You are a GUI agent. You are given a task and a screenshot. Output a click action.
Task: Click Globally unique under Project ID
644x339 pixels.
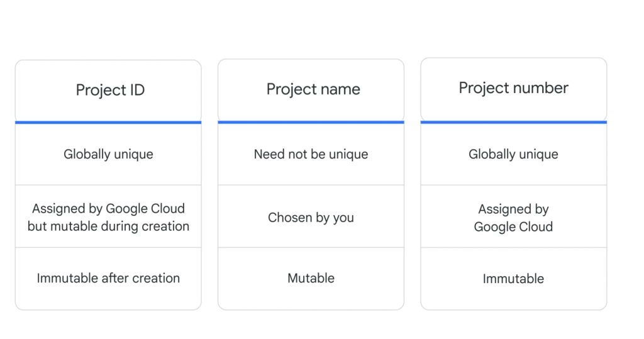pos(108,154)
